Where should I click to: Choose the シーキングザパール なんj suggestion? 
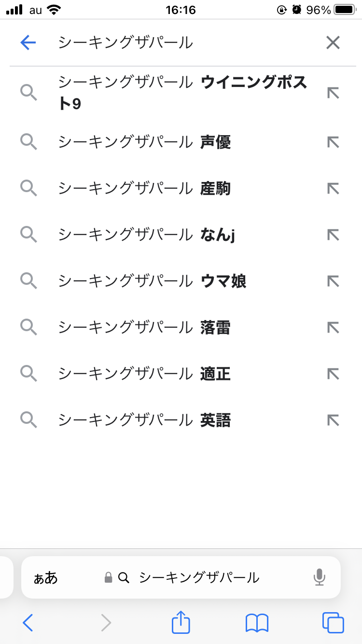point(146,235)
